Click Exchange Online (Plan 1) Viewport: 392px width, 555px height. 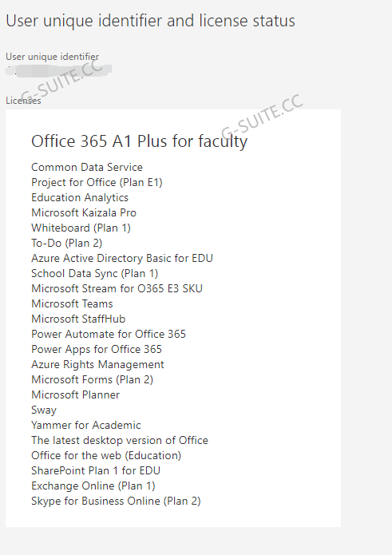pyautogui.click(x=93, y=486)
